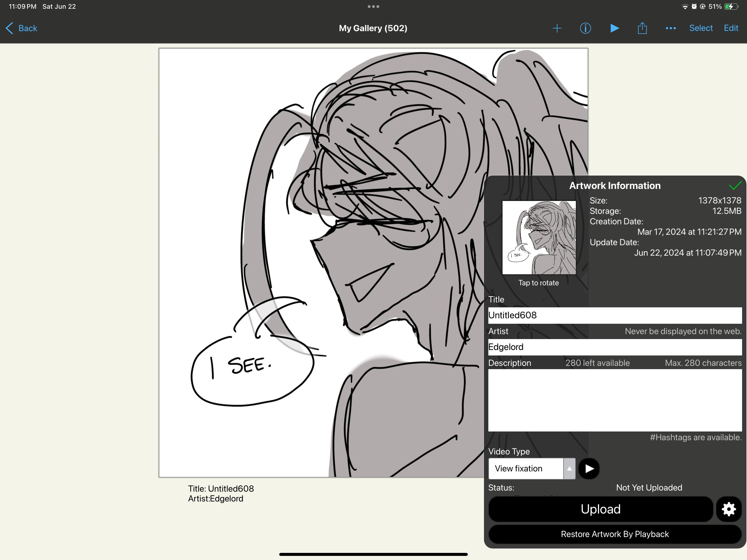
Task: Click the 'Artist:Edgelord' caption text
Action: coord(215,498)
